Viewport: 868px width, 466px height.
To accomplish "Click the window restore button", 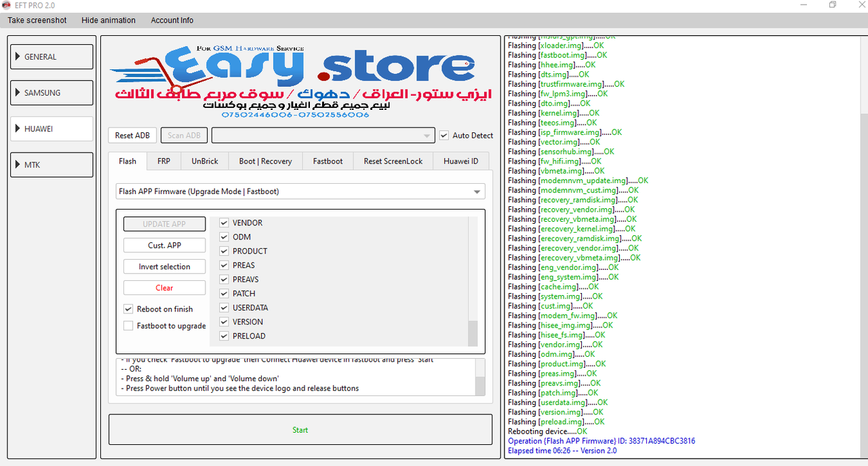I will tap(833, 5).
